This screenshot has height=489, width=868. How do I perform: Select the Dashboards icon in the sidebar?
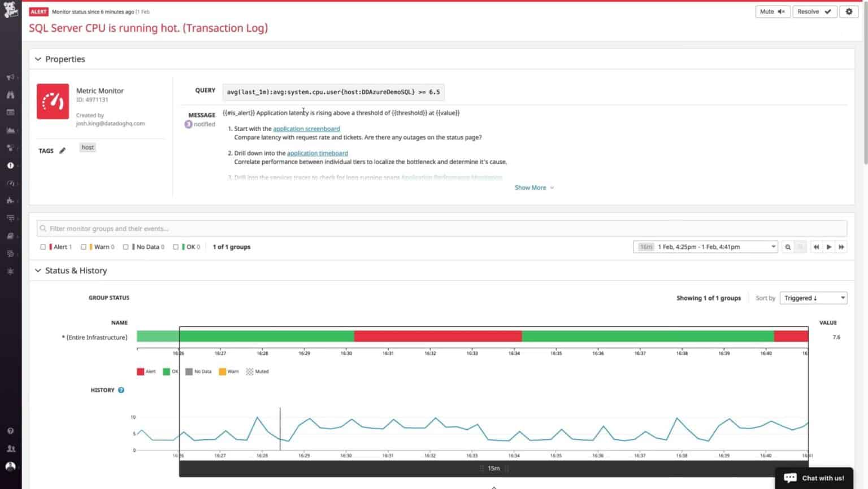10,112
